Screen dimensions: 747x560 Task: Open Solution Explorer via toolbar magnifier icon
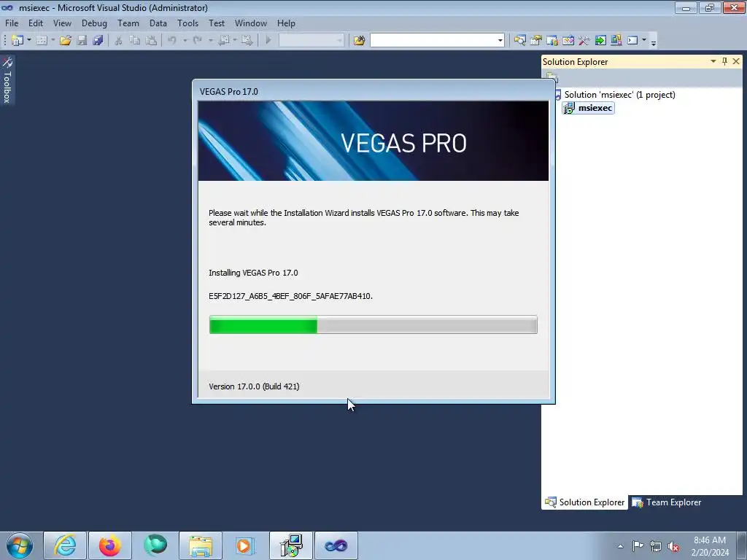tap(519, 41)
